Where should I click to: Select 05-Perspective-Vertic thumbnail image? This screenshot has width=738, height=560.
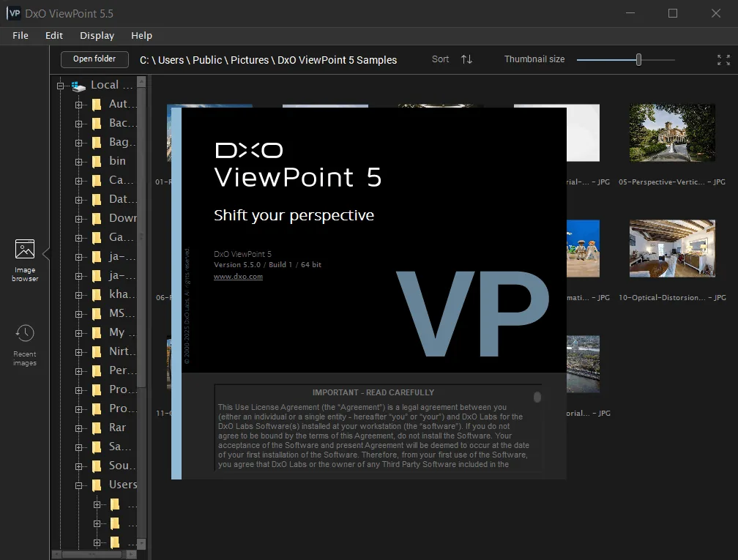pyautogui.click(x=672, y=132)
